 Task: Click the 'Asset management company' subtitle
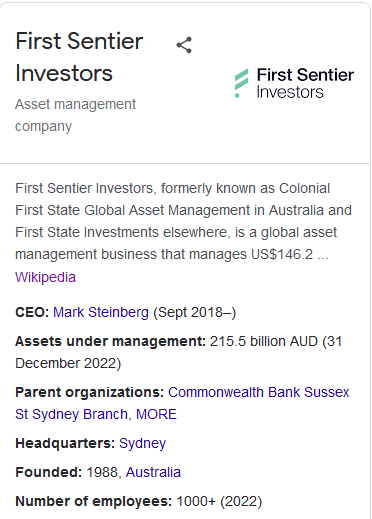point(75,115)
